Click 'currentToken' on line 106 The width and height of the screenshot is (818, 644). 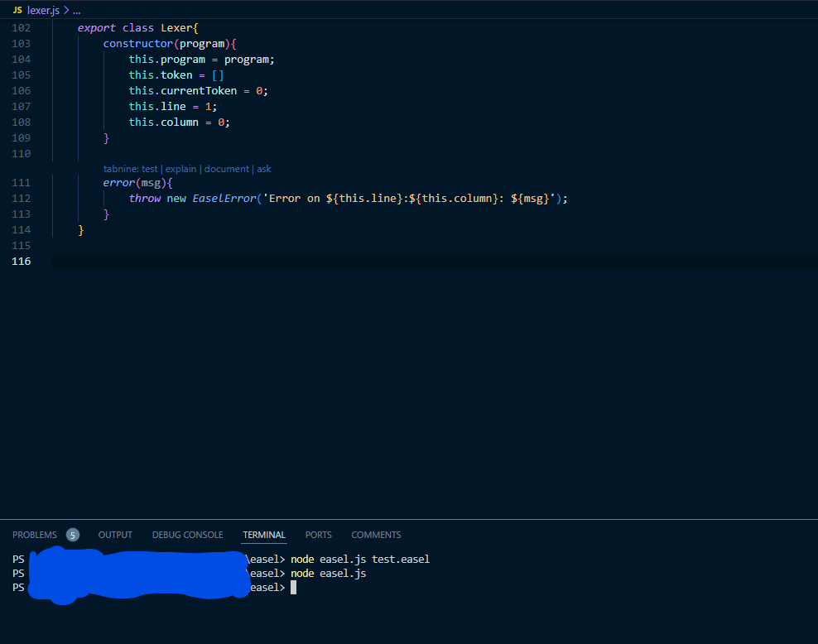(198, 91)
